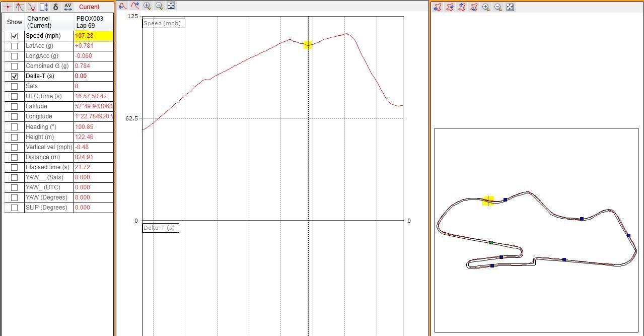The image size is (644, 336).
Task: Uncheck the Speed (mph) channel
Action: coord(15,36)
